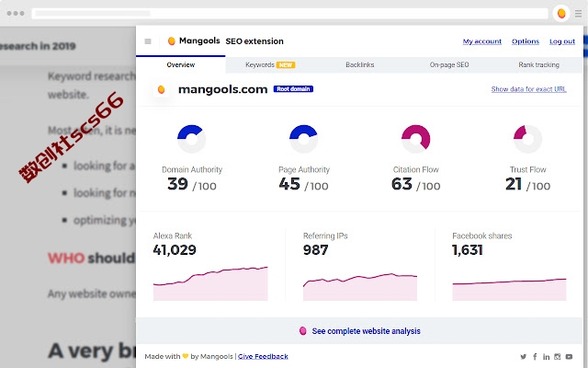Open Mangools Instagram page icon

coord(558,356)
